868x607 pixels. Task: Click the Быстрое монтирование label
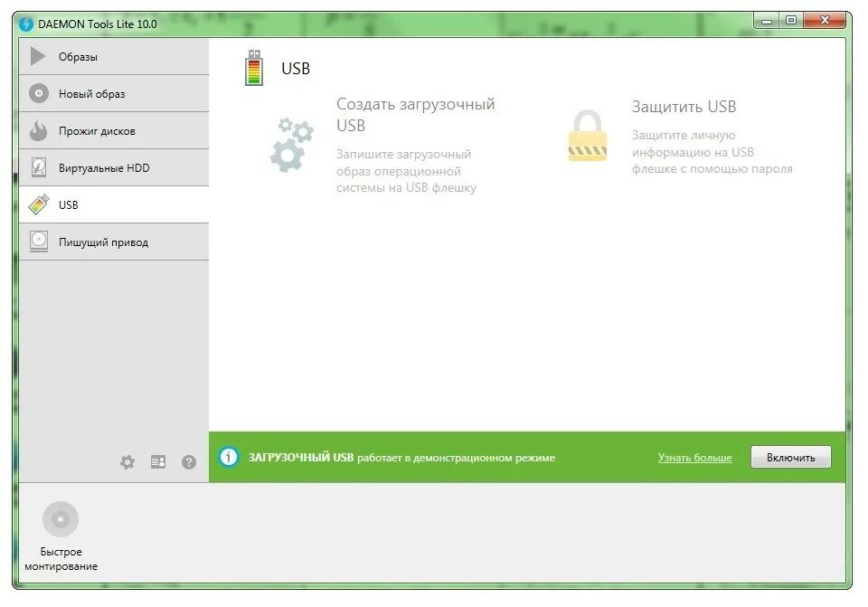click(61, 559)
